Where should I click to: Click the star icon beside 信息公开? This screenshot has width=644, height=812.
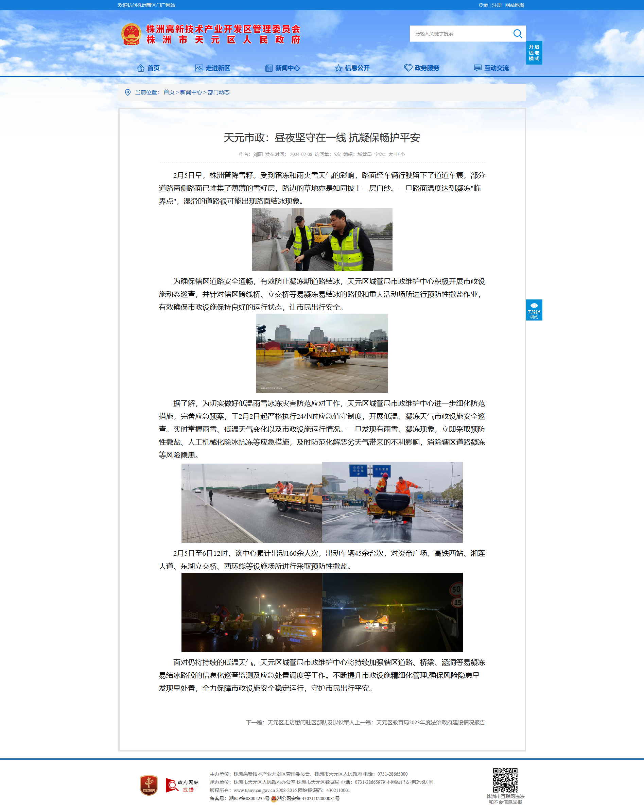[338, 68]
